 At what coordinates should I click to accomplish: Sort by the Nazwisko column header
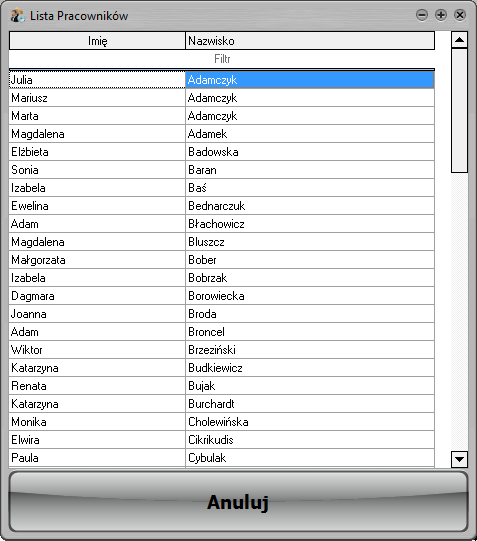pyautogui.click(x=310, y=41)
